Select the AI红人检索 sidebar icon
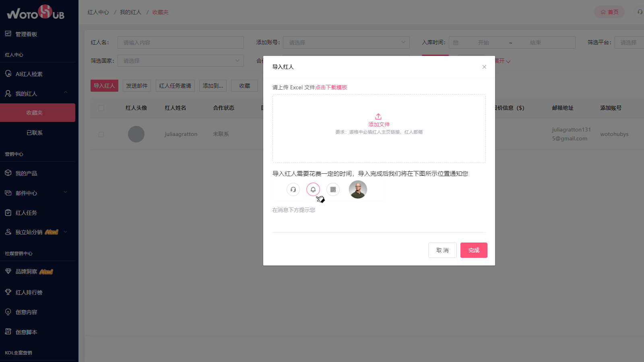The image size is (644, 362). (8, 74)
